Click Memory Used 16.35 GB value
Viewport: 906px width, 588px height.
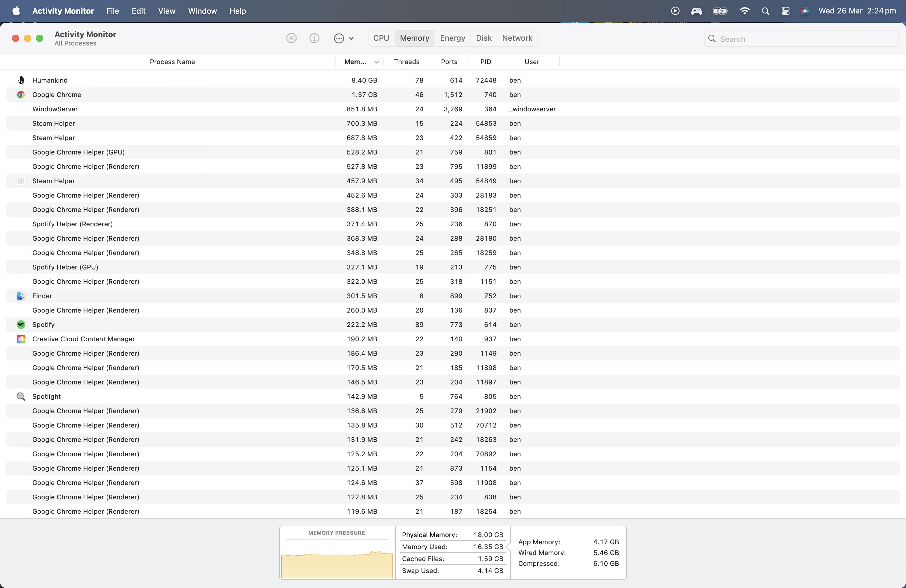pos(488,547)
